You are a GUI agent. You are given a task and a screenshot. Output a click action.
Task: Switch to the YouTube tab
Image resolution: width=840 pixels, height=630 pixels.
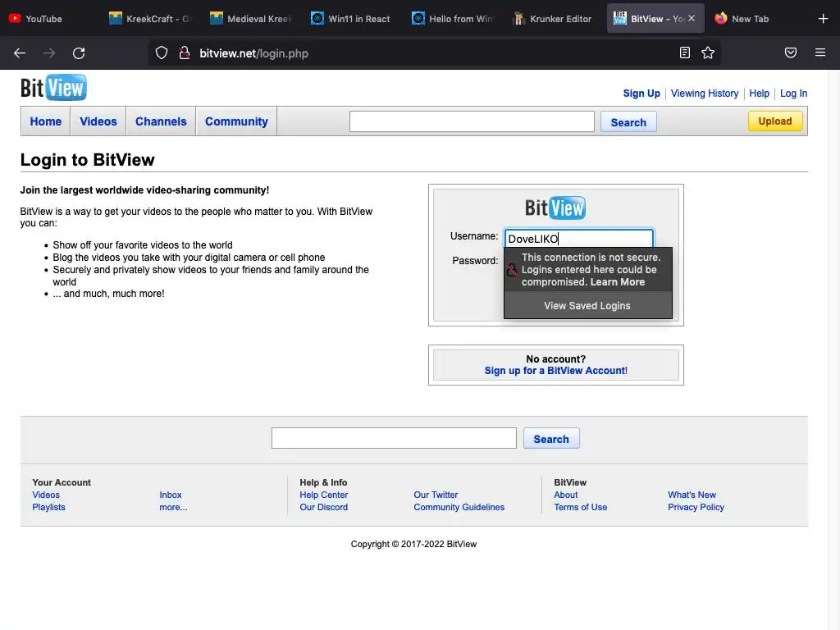50,19
